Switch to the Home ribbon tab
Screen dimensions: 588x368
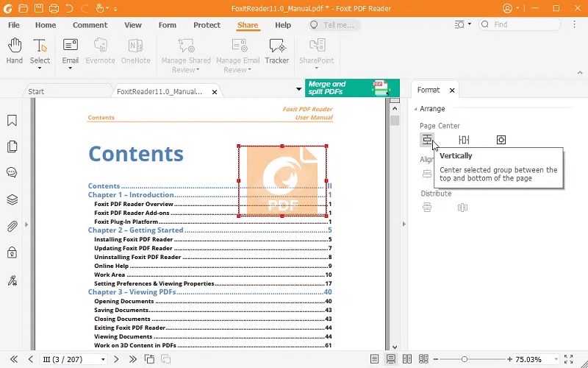[x=46, y=25]
